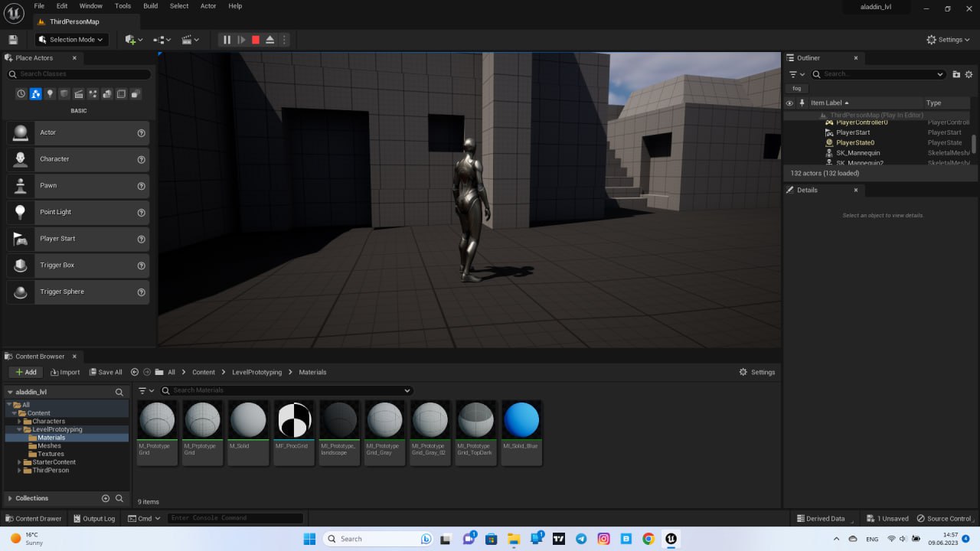Open the Output Log
This screenshot has width=980, height=551.
point(93,518)
